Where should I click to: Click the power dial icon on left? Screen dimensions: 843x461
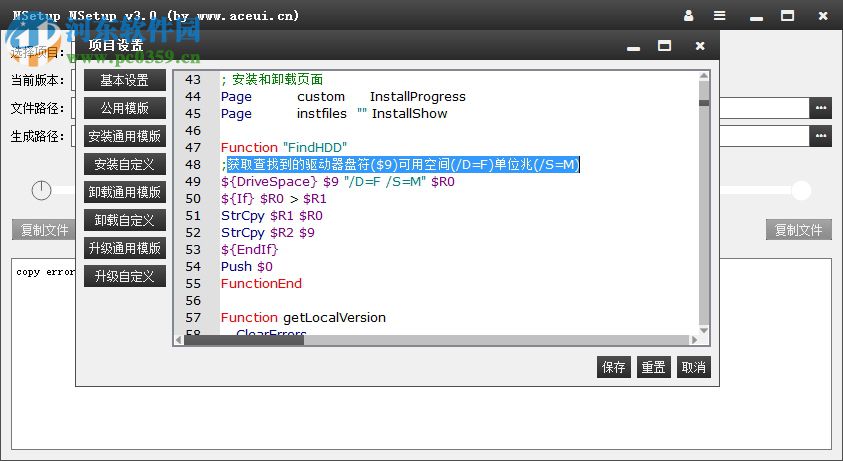coord(41,190)
